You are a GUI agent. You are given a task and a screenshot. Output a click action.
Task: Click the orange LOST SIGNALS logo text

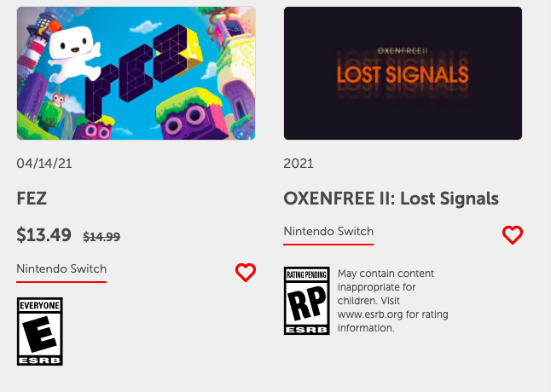(403, 75)
